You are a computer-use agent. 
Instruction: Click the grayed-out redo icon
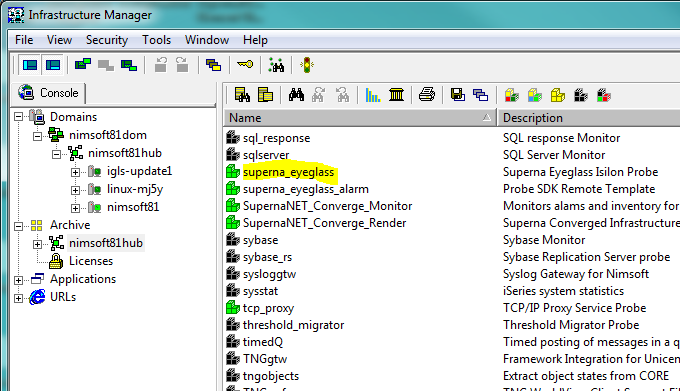[182, 65]
